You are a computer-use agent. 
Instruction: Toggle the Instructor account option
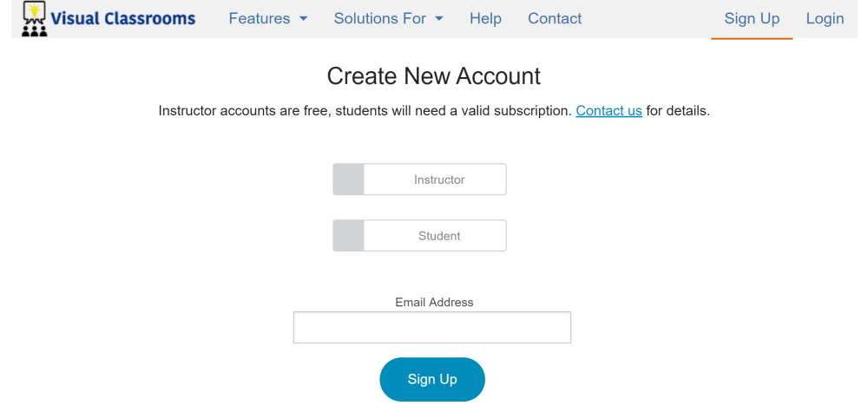tap(438, 180)
